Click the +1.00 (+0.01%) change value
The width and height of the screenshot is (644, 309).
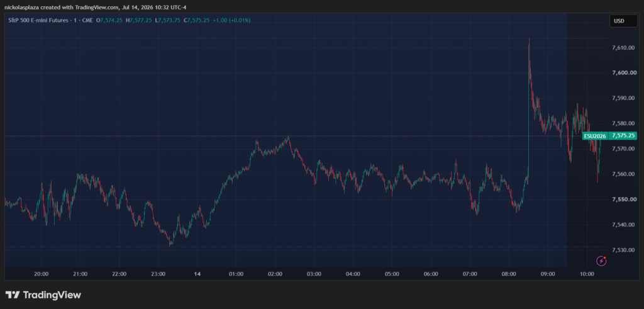click(x=232, y=20)
